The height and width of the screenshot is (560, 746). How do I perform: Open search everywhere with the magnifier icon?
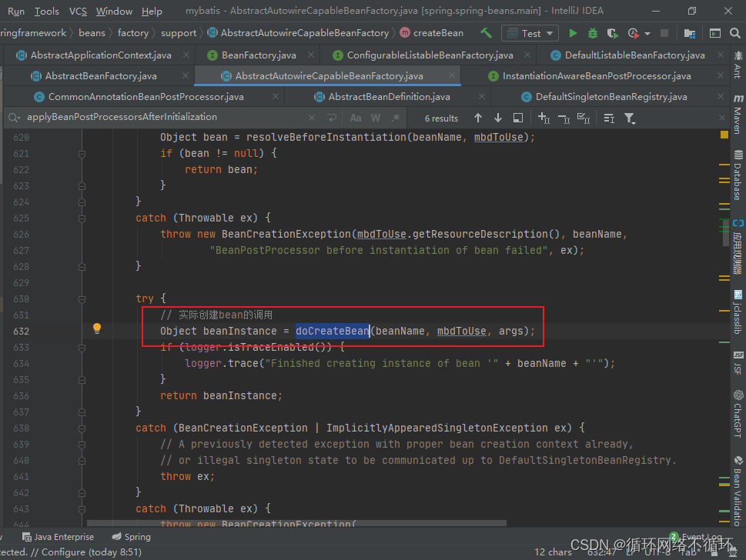pos(734,34)
